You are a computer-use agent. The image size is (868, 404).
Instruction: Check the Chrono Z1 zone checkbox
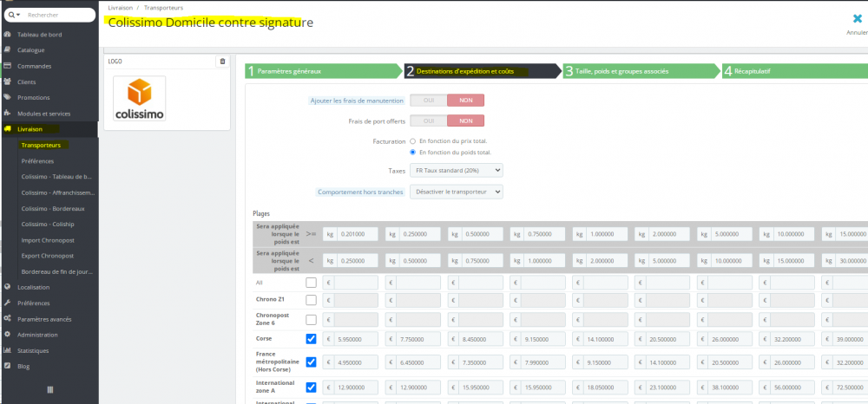(311, 300)
